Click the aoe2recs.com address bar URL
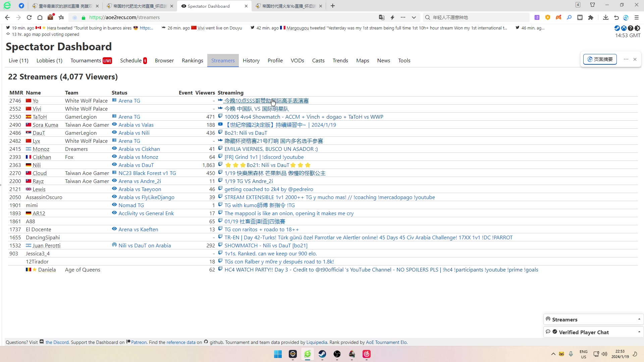Image resolution: width=644 pixels, height=362 pixels. 124,17
